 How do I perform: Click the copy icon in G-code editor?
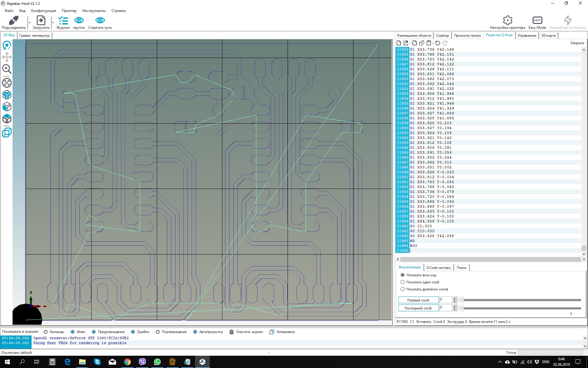point(422,43)
